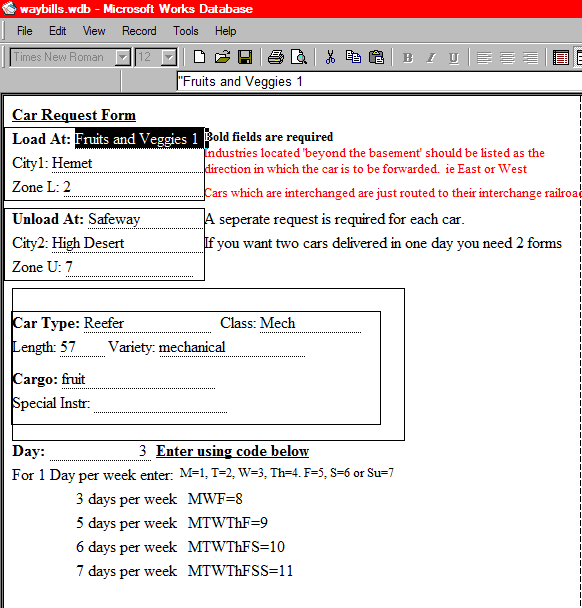
Task: Select the Zone U field value 7
Action: pos(129,268)
